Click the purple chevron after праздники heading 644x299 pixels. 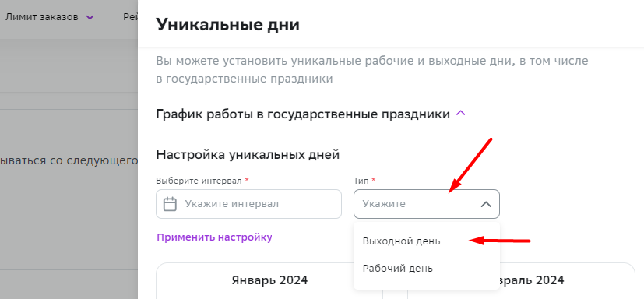tap(461, 114)
